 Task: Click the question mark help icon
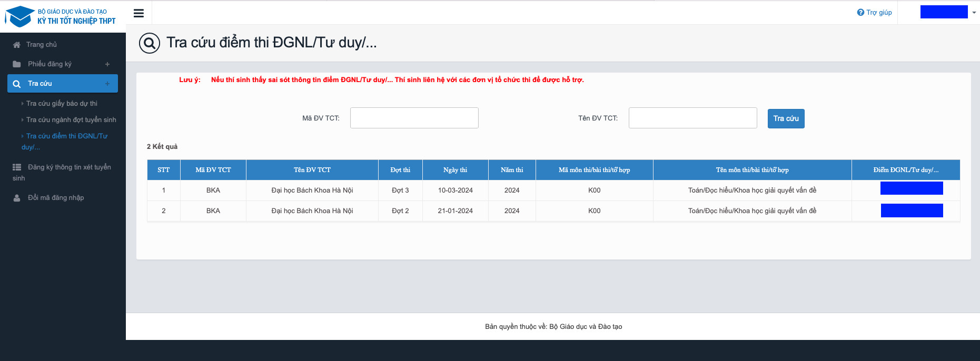860,13
